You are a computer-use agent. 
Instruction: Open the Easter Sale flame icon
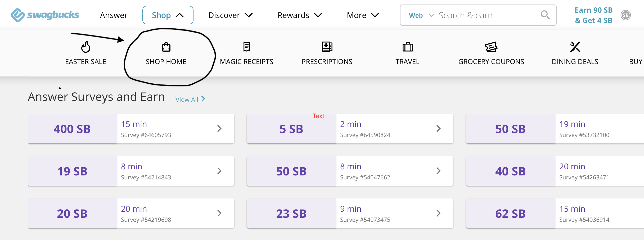85,47
